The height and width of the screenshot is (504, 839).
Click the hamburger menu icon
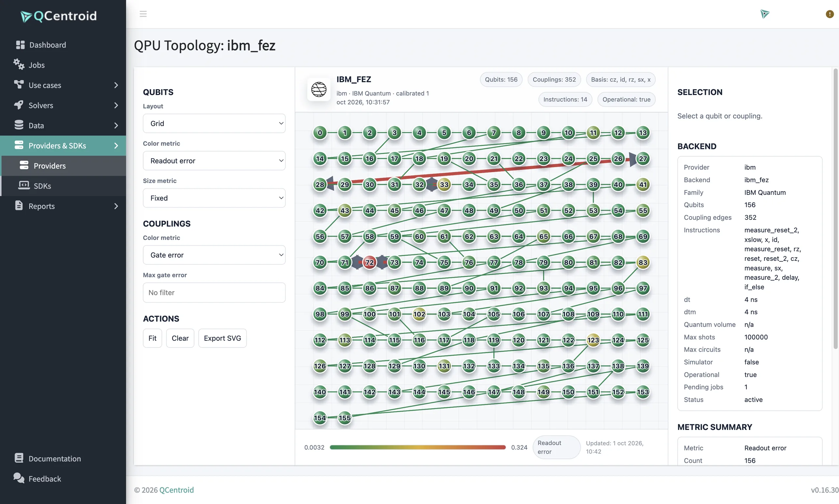tap(143, 14)
